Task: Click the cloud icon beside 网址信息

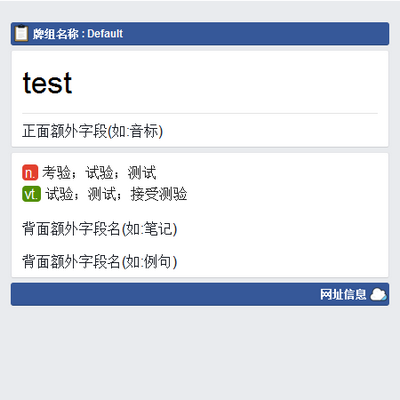Action: 379,294
